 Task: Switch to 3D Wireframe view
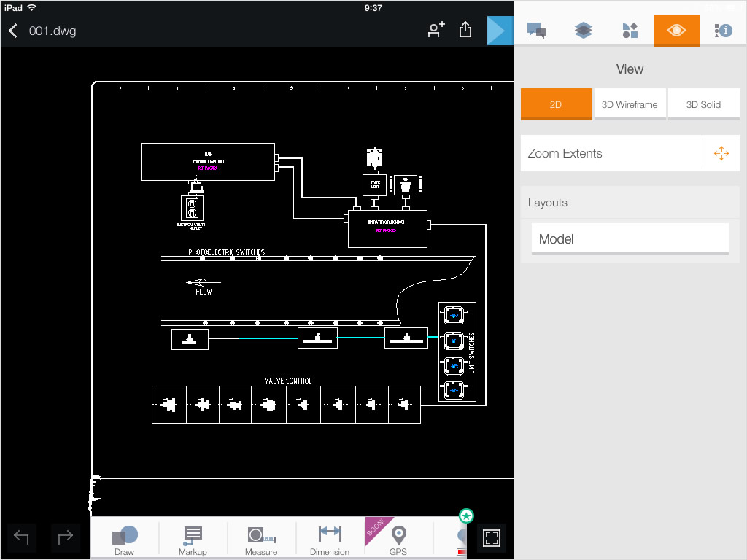(x=630, y=104)
